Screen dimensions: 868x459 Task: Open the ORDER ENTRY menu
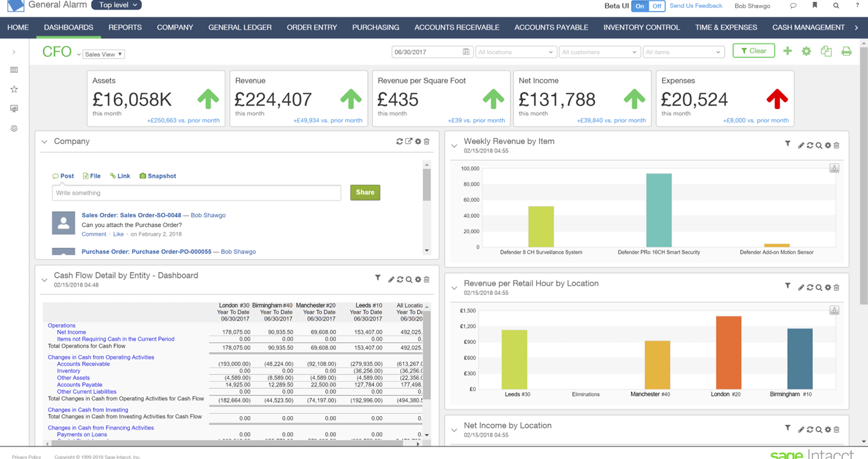coord(312,28)
